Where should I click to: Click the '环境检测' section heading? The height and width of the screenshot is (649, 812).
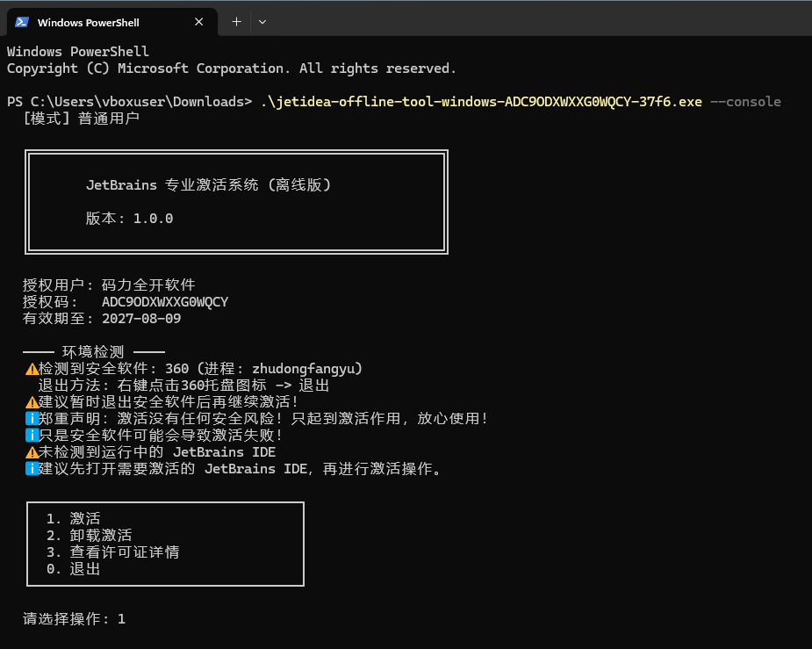(93, 351)
